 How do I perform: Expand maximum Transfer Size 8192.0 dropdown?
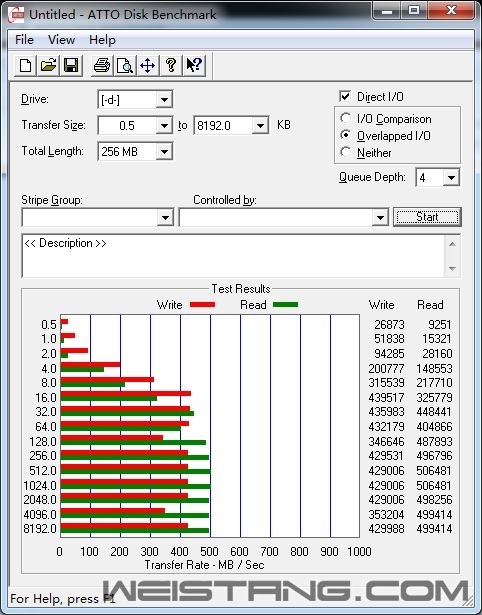(x=260, y=126)
